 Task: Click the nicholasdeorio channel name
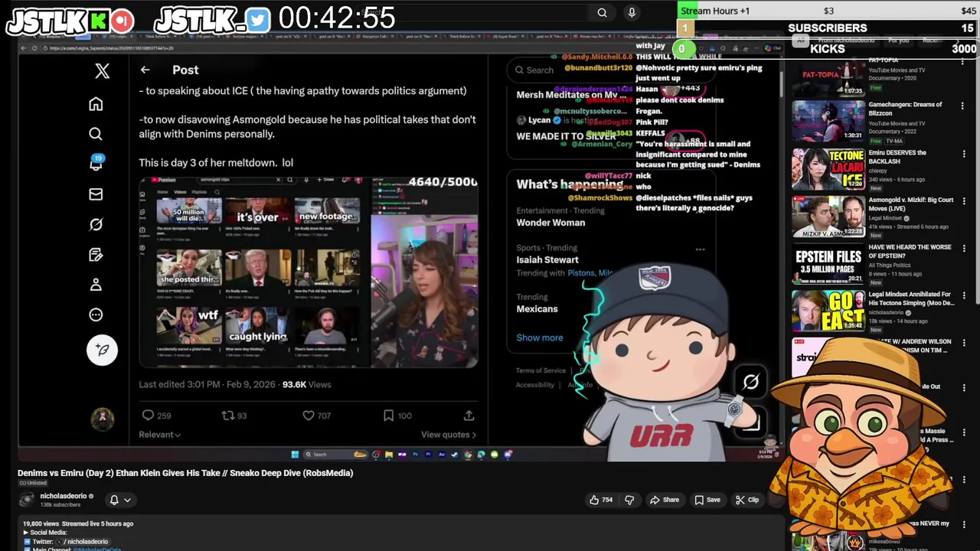64,496
